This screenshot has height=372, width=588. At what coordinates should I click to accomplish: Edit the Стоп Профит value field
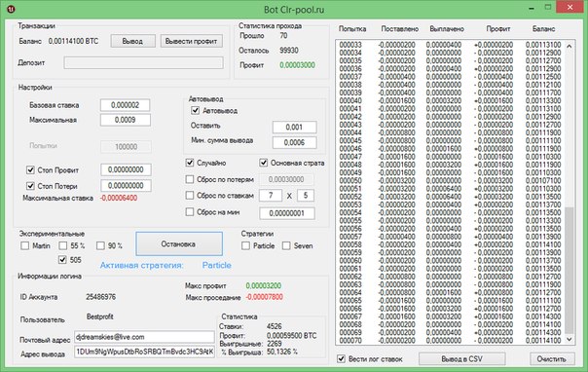coord(126,169)
